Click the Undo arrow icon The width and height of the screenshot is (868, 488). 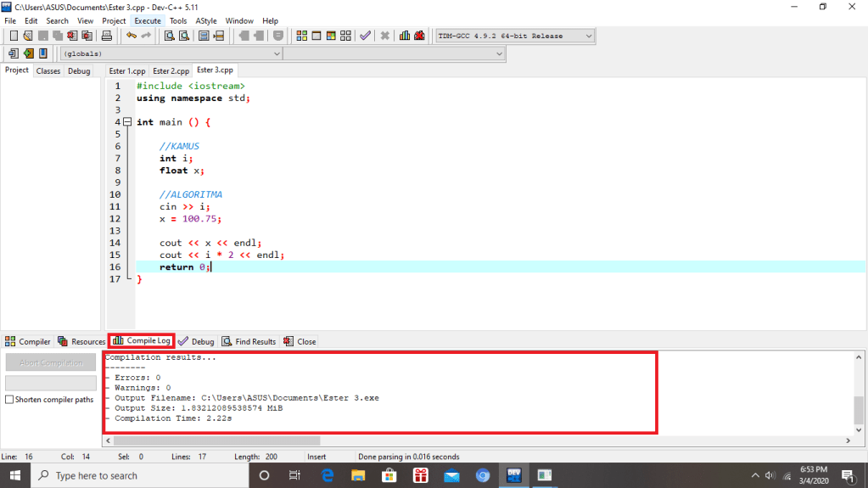tap(131, 36)
